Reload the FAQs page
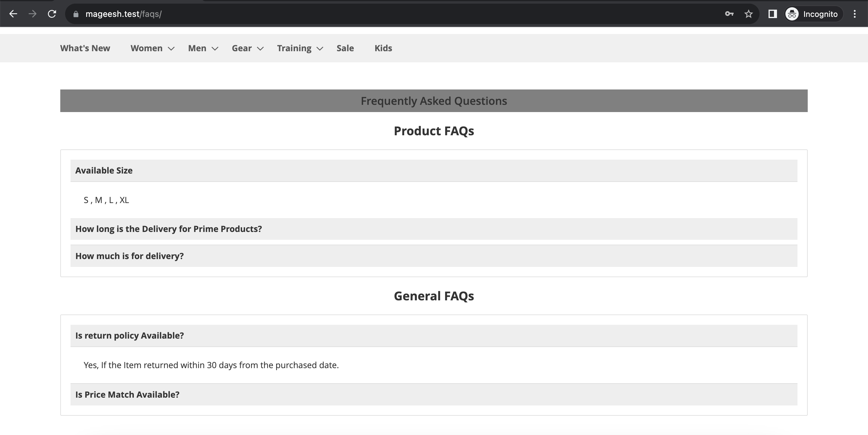This screenshot has height=435, width=868. click(52, 14)
